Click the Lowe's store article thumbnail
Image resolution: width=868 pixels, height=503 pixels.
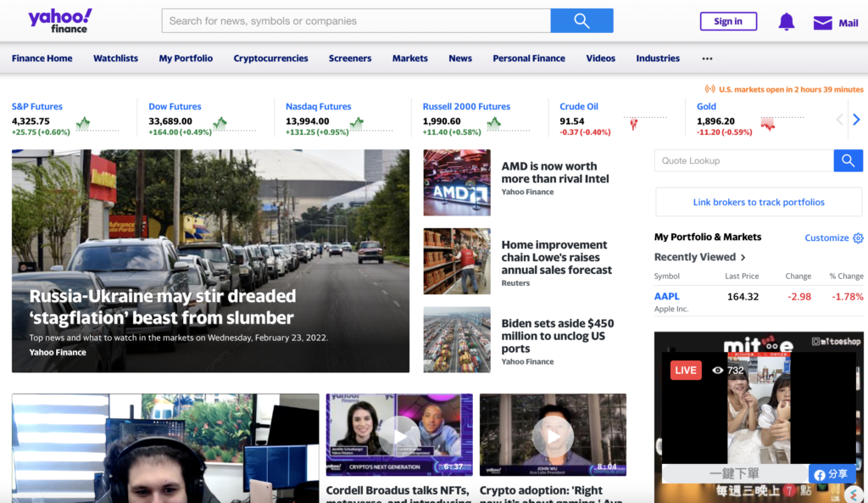click(x=457, y=261)
